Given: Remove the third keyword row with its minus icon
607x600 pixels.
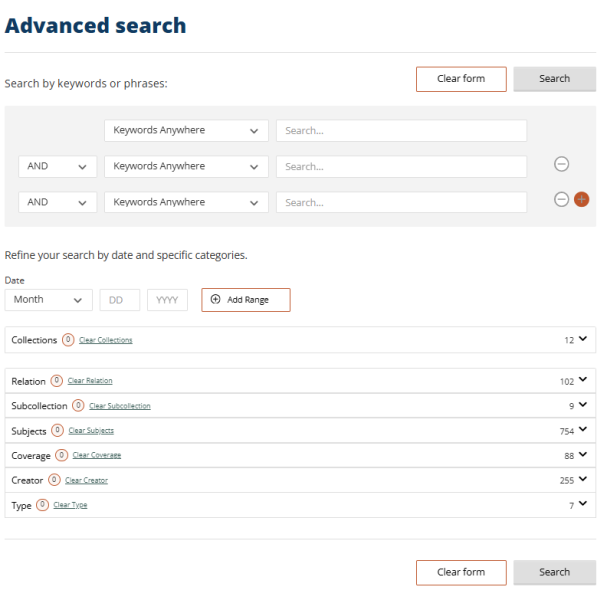Looking at the screenshot, I should [x=561, y=200].
